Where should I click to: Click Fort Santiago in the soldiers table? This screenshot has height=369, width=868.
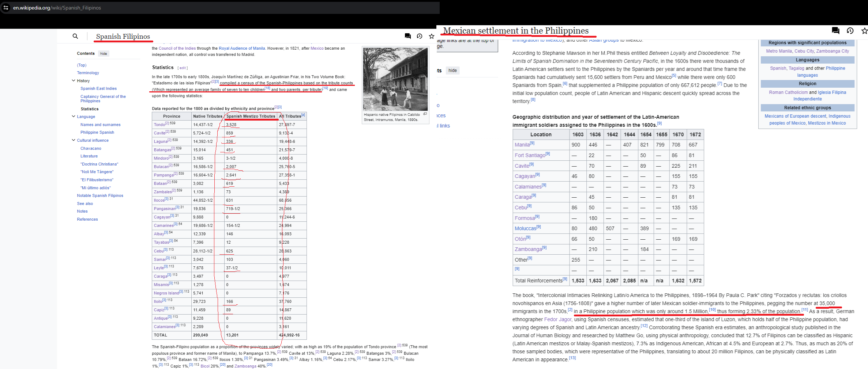[x=530, y=155]
